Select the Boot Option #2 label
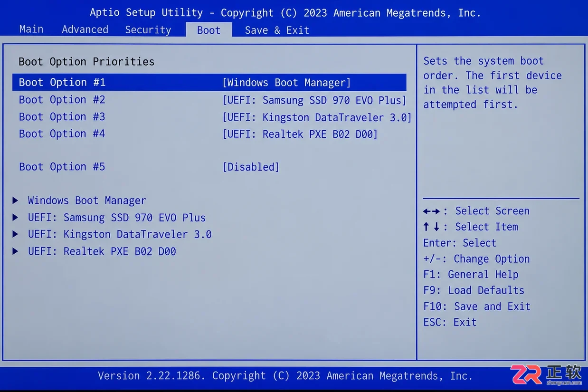The height and width of the screenshot is (392, 588). (62, 100)
